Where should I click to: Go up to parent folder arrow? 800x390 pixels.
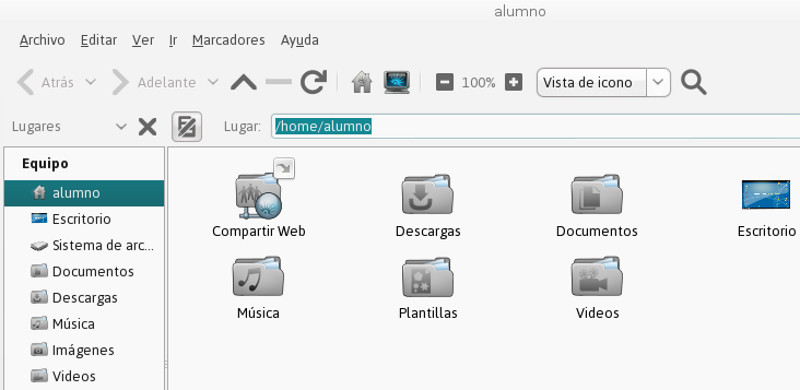[243, 82]
